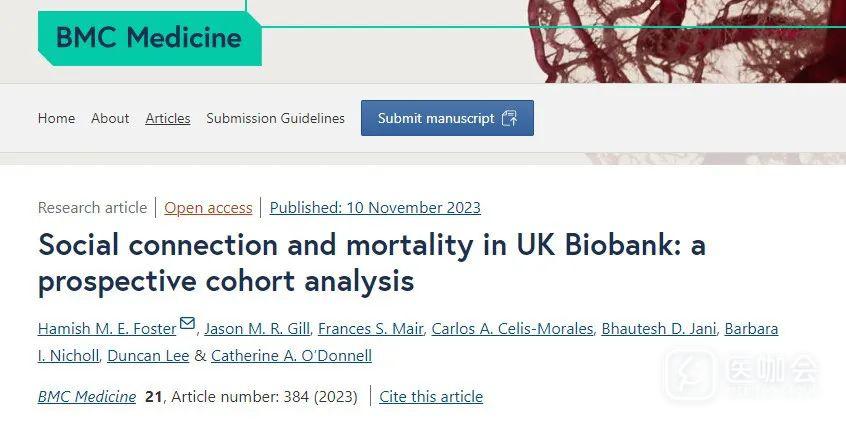Select author Carlos A. Celis-Morales
The image size is (846, 421).
tap(512, 329)
